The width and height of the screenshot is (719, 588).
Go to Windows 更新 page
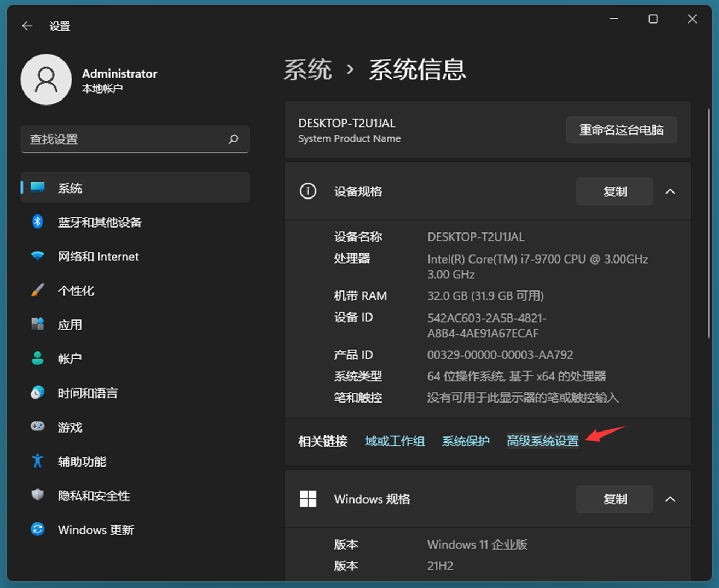135,529
